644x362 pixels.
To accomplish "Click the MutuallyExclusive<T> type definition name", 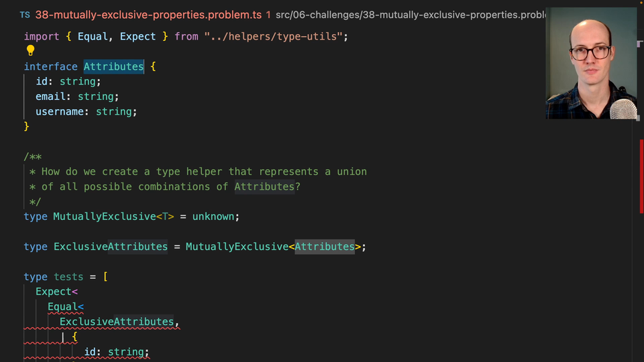I will pos(104,217).
